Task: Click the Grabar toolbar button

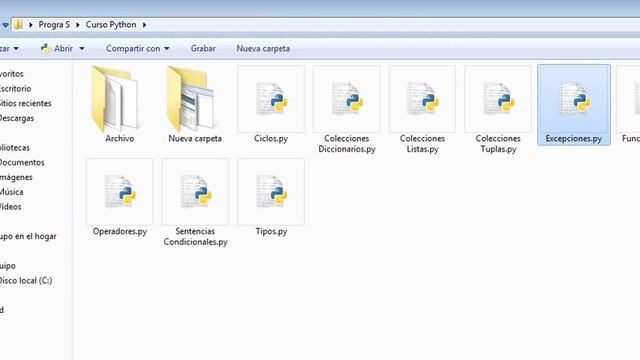Action: click(203, 49)
